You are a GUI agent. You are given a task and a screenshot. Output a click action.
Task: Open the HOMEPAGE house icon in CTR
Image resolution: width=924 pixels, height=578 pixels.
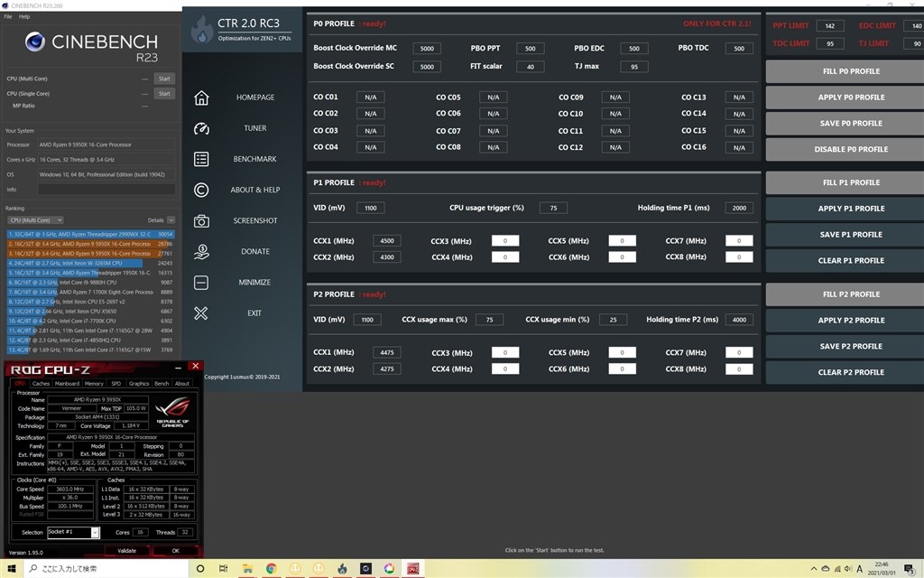point(201,98)
